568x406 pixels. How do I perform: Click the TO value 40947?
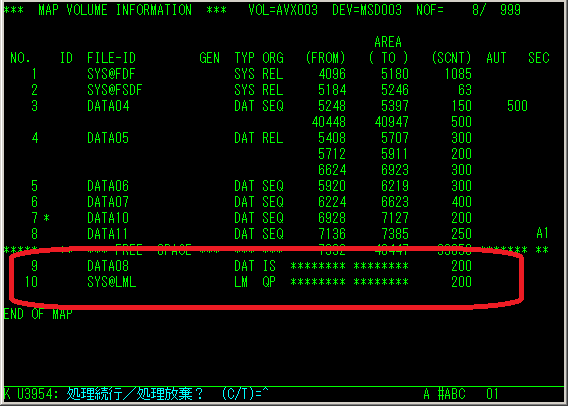pos(392,122)
